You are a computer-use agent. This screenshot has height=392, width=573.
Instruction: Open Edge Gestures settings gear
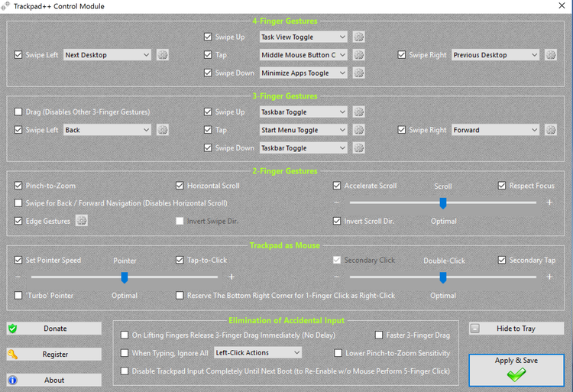[x=82, y=221]
